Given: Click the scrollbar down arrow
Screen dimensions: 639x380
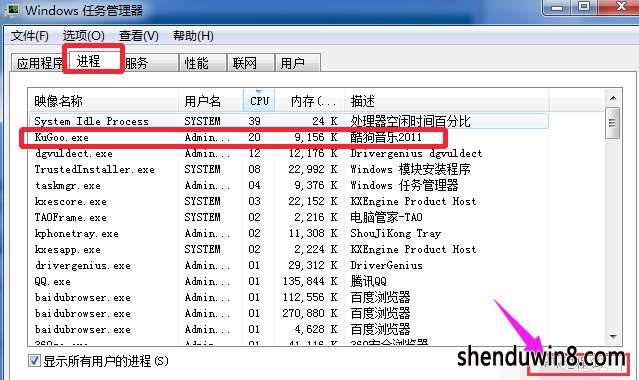Looking at the screenshot, I should pos(613,337).
